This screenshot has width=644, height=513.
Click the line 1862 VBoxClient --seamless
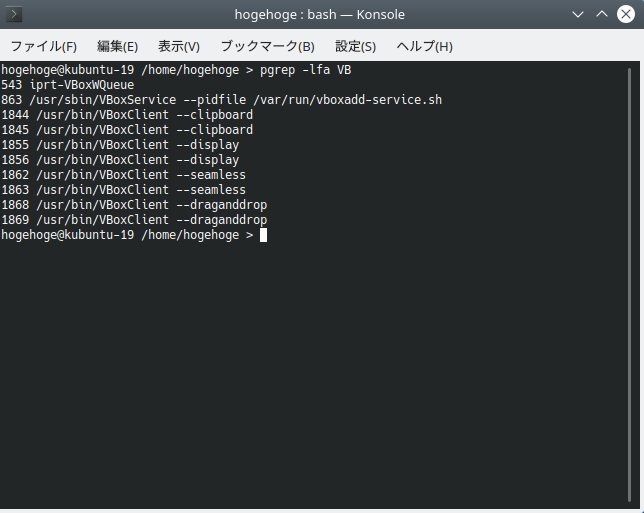[x=124, y=175]
